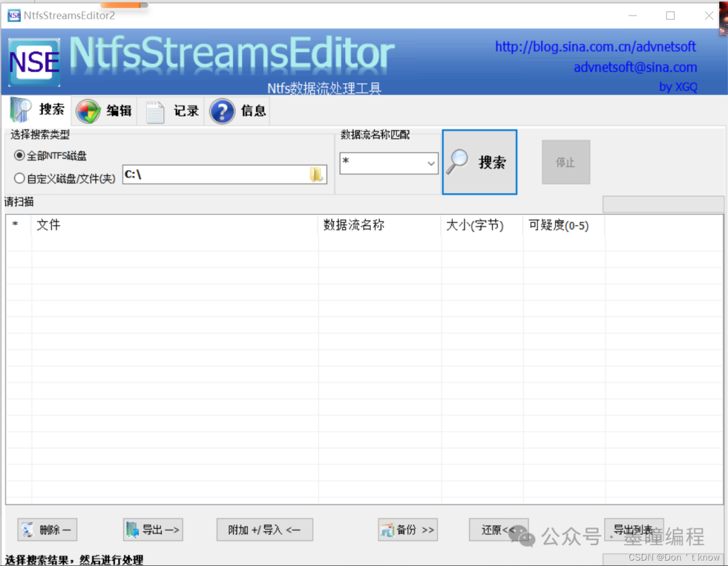Open the 记录 tab
This screenshot has width=728, height=566.
172,111
